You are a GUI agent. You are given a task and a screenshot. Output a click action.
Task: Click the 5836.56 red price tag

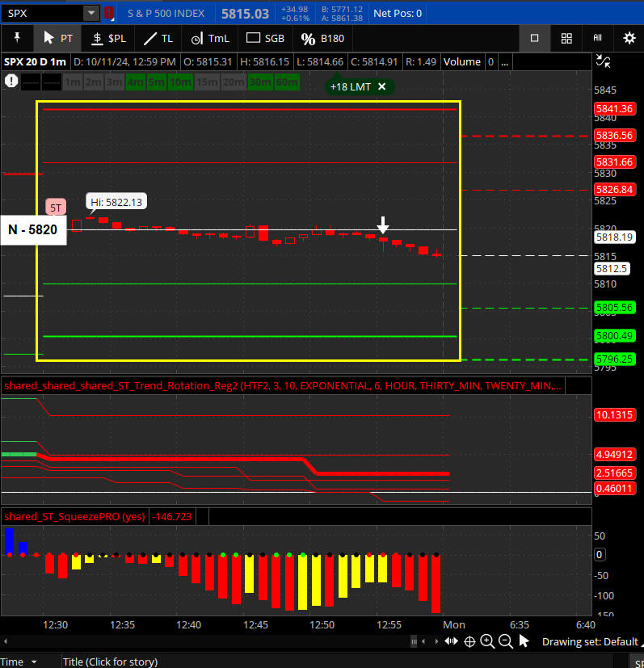[x=614, y=136]
